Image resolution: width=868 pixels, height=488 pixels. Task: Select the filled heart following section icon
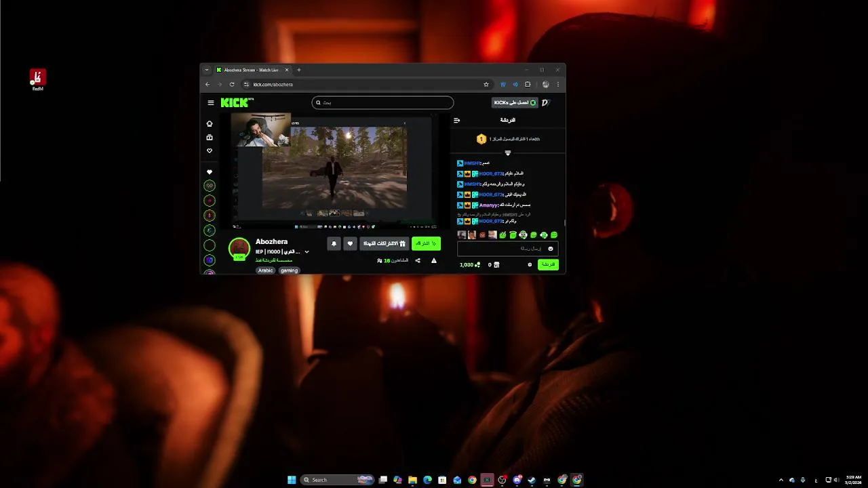(210, 172)
